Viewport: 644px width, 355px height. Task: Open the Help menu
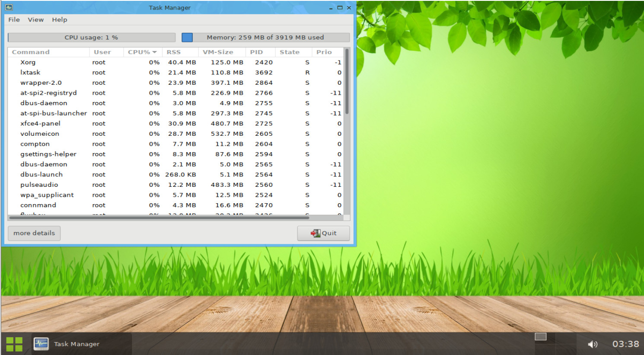[60, 19]
